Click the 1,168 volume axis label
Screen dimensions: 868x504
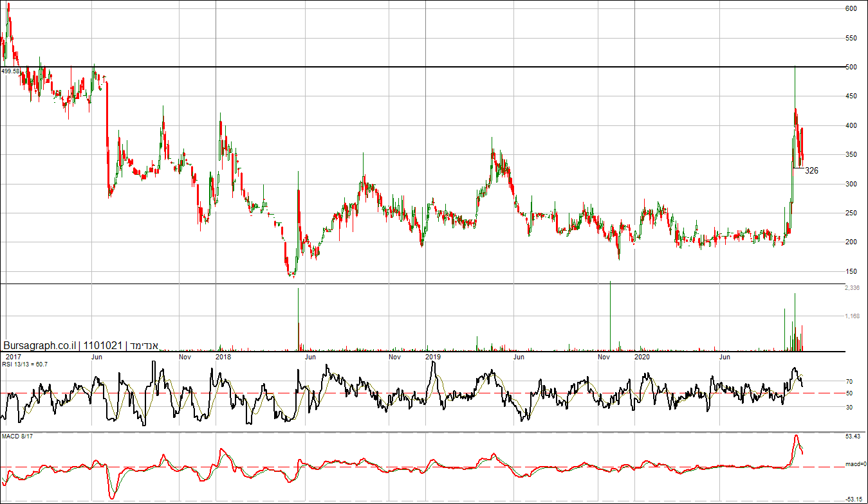[853, 316]
